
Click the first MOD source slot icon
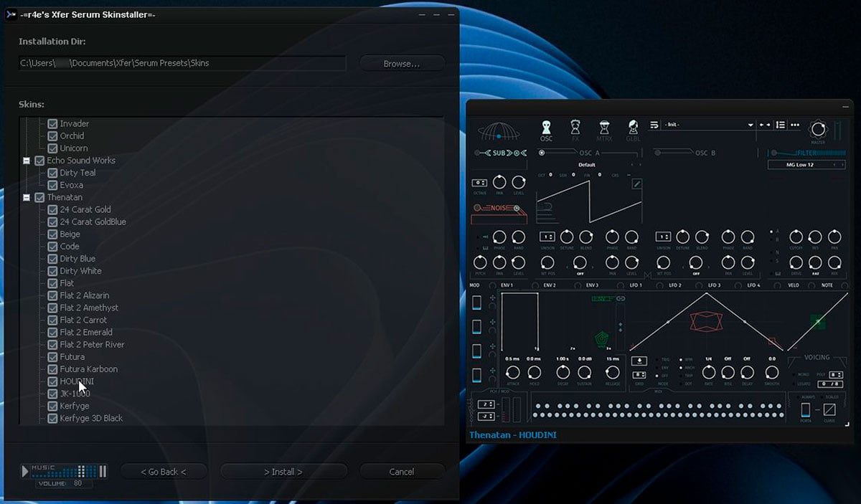pyautogui.click(x=476, y=303)
